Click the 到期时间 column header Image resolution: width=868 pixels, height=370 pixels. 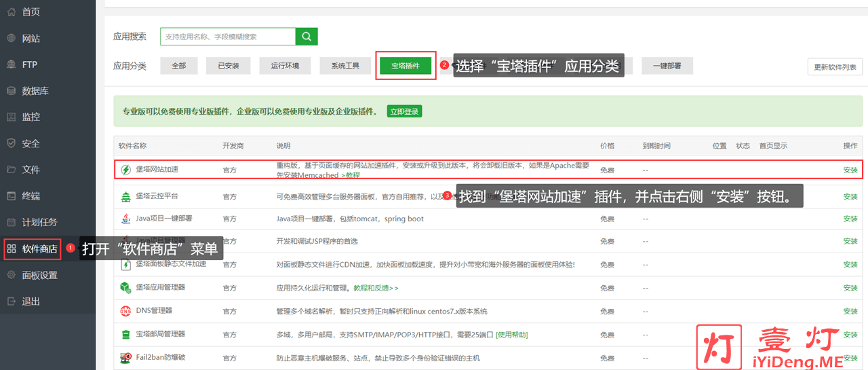point(656,146)
